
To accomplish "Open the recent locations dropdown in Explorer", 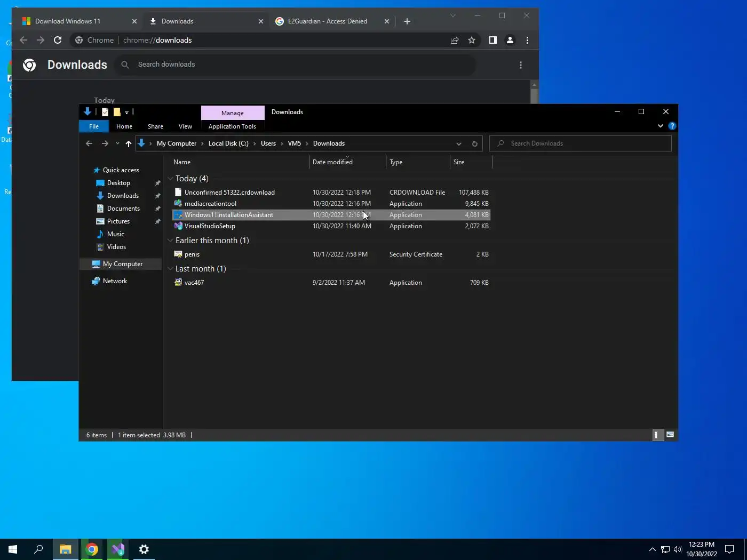I will click(117, 143).
